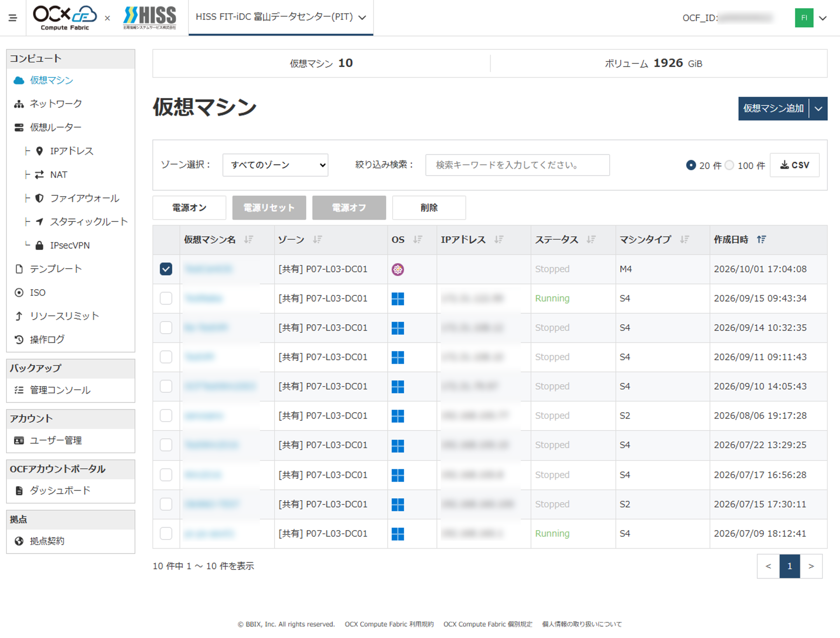Open the user account chevron menu

pyautogui.click(x=823, y=18)
